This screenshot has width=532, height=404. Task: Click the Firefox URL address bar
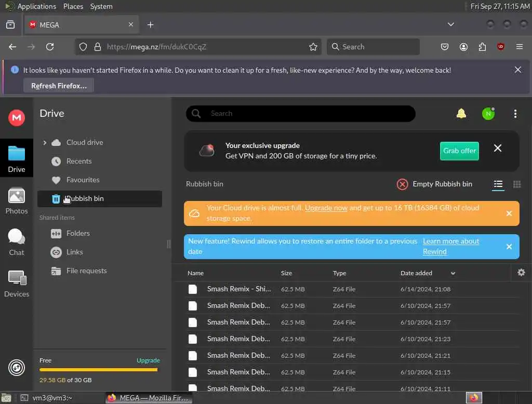point(198,47)
